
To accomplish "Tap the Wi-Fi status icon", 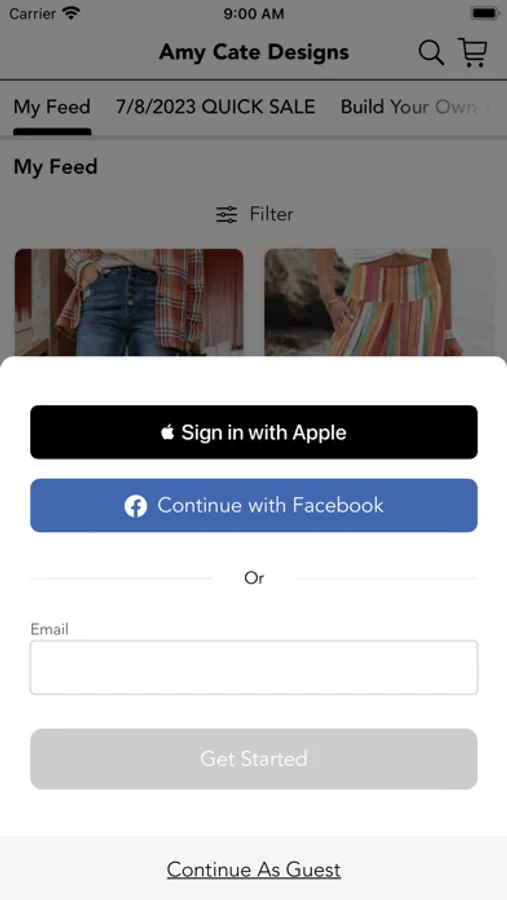I will coord(72,13).
